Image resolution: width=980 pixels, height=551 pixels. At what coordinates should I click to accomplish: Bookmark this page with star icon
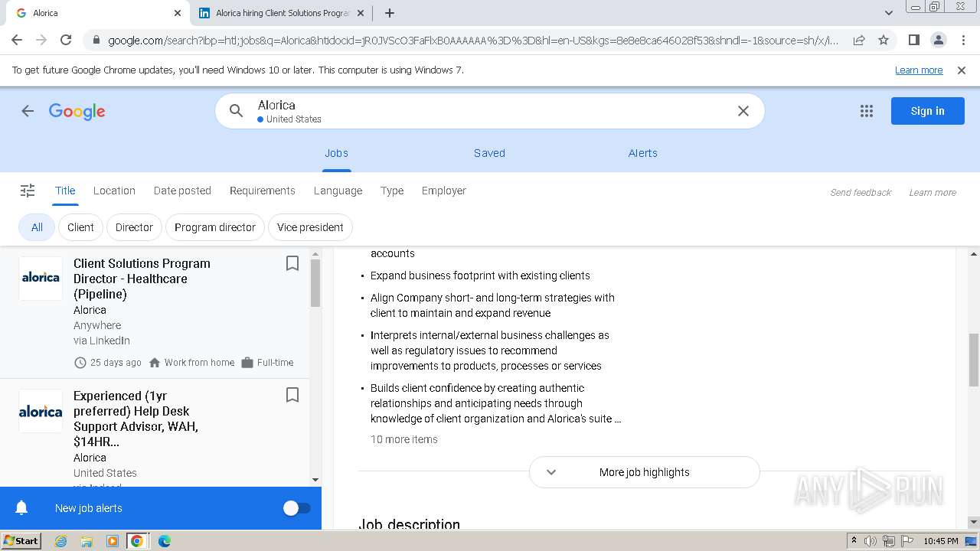point(884,40)
